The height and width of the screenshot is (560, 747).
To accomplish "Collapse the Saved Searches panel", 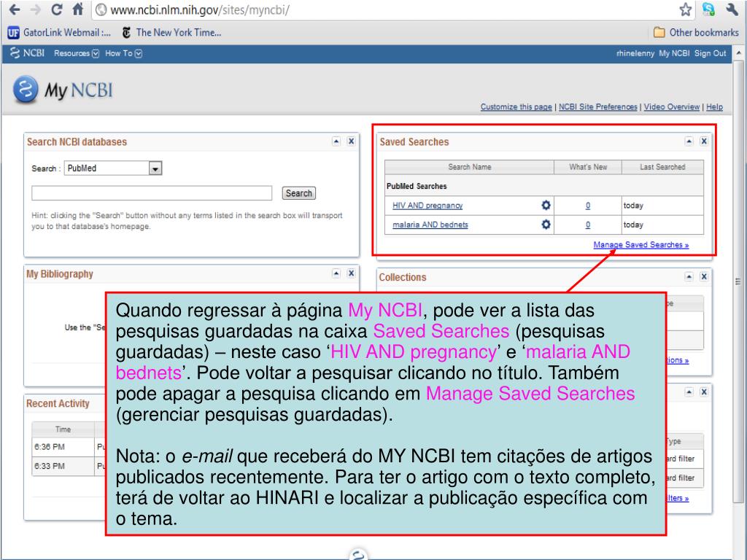I will [689, 141].
